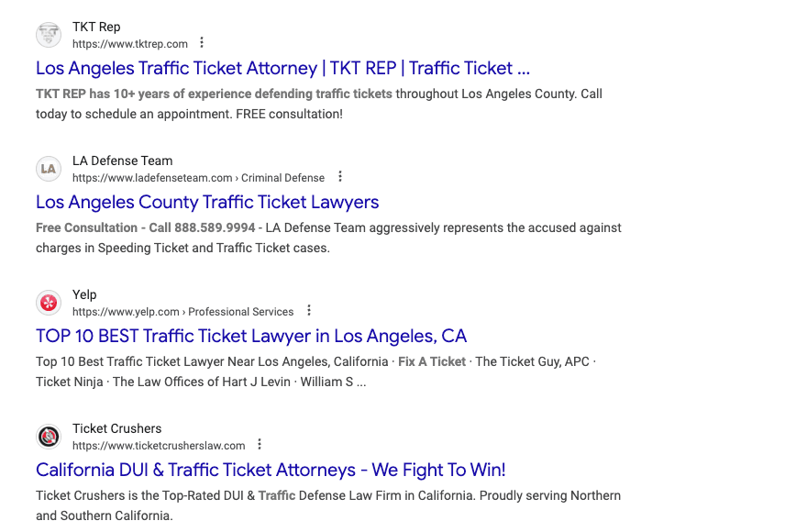Open "Los Angeles County Traffic Ticket Lawyers" result

pos(207,202)
